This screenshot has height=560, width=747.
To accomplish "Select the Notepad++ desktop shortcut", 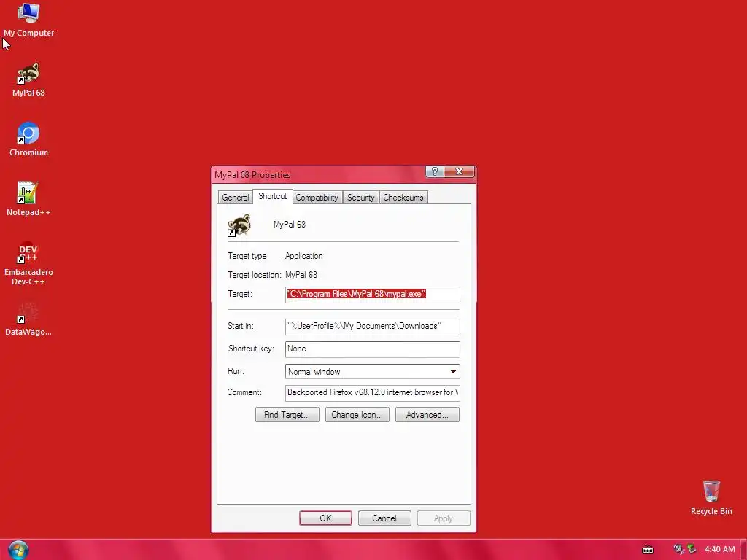I will (28, 199).
